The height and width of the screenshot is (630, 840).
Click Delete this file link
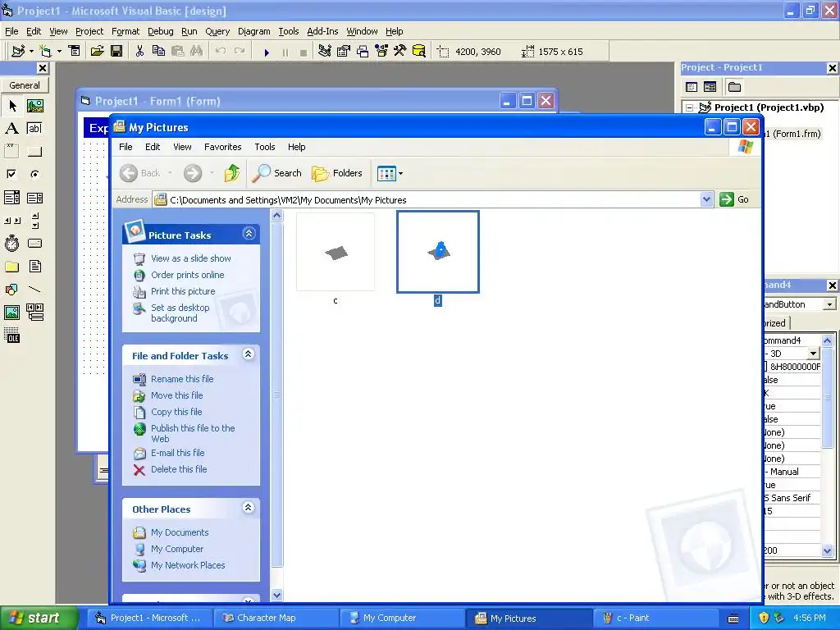tap(179, 468)
